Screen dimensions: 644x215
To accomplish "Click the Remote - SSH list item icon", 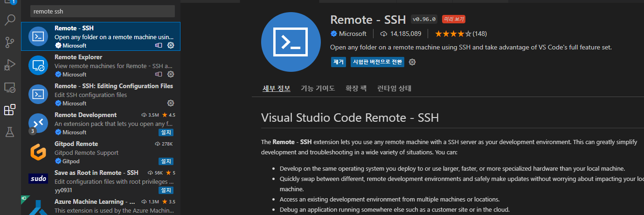I will pyautogui.click(x=38, y=36).
